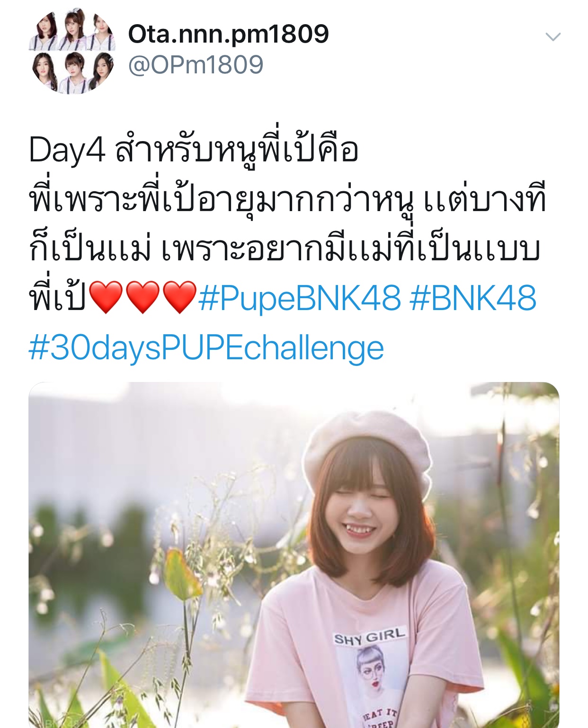The image size is (588, 728).
Task: Open the #PupeBNK48 hashtag
Action: [299, 298]
